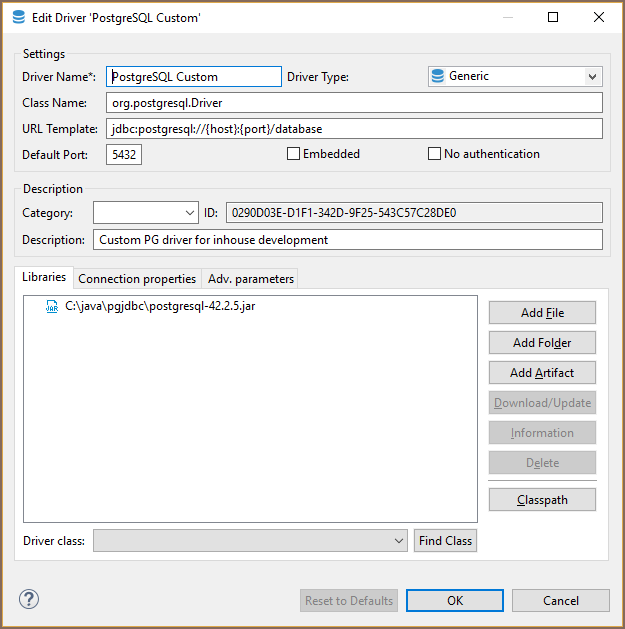Select postgresql-42.2.5.jar library entry
625x629 pixels.
point(160,308)
